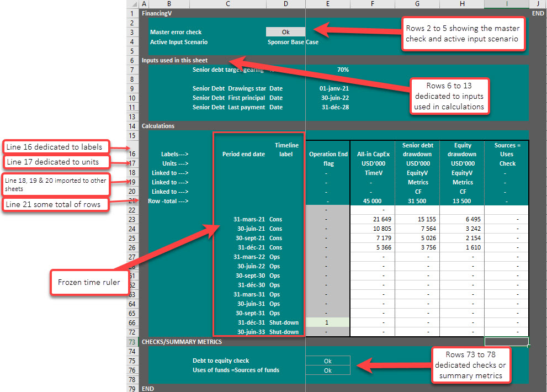Click the 'Senior debt target gearing' label
Screen dimensions: 547x392
[x=228, y=70]
